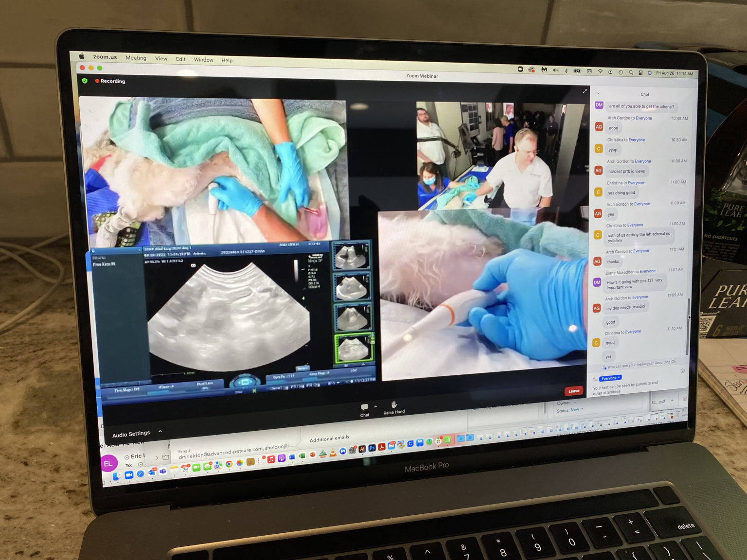Open the 'To: Everyone' recipient dropdown

coord(610,378)
